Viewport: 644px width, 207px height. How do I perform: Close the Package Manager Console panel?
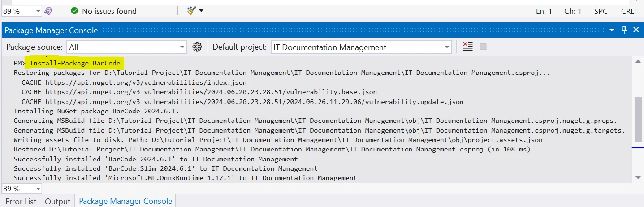tap(636, 30)
